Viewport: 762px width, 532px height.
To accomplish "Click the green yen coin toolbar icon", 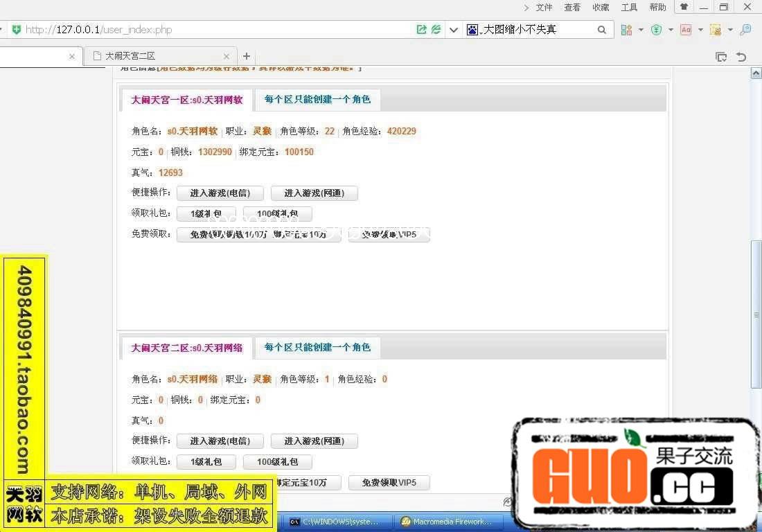I will click(x=656, y=30).
